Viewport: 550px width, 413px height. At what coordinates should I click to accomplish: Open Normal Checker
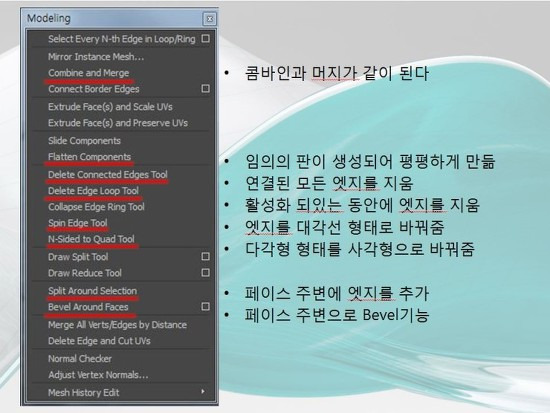(x=80, y=359)
